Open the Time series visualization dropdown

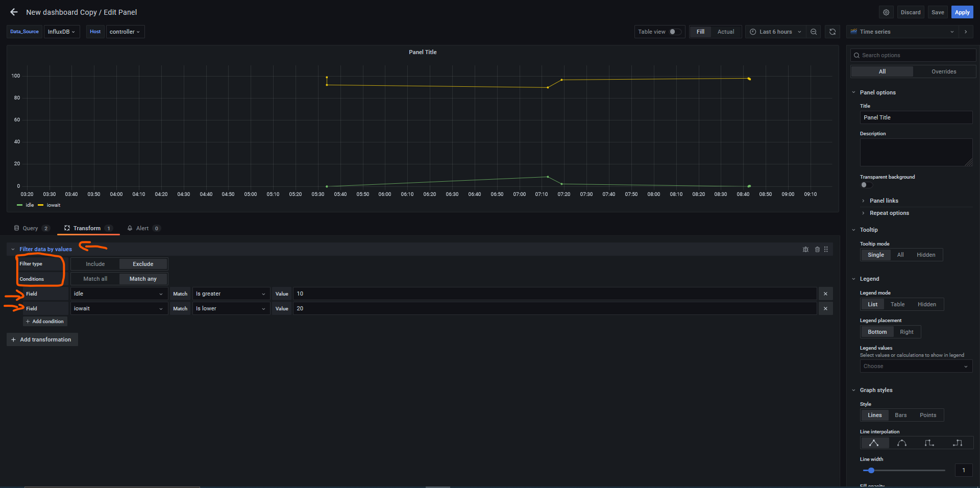click(x=902, y=32)
